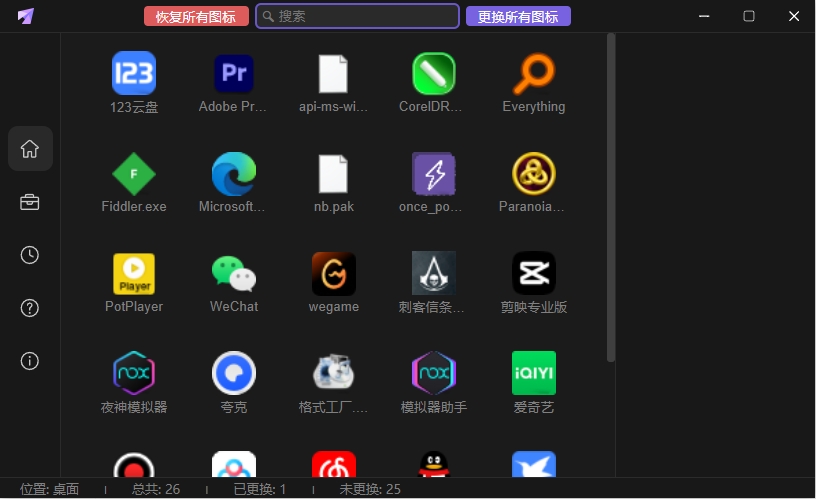Open the toolbox briefcase sidebar tab
This screenshot has width=816, height=499.
pos(30,202)
